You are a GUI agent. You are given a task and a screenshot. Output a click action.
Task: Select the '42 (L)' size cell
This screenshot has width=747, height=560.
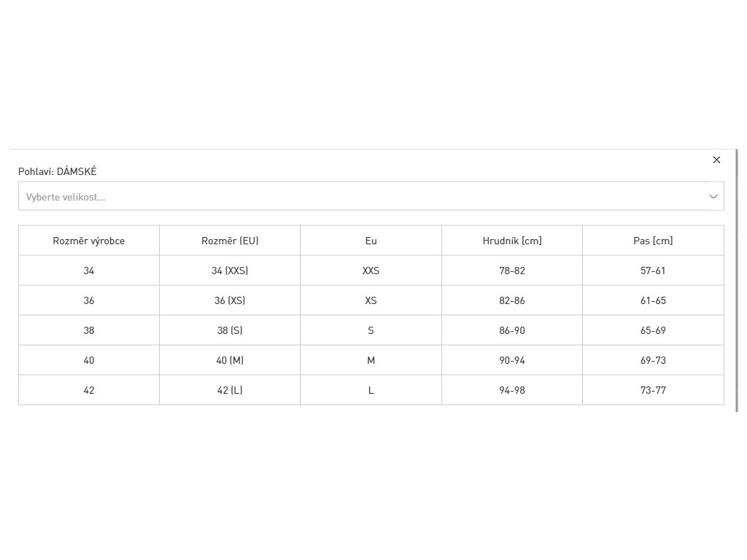(x=230, y=390)
